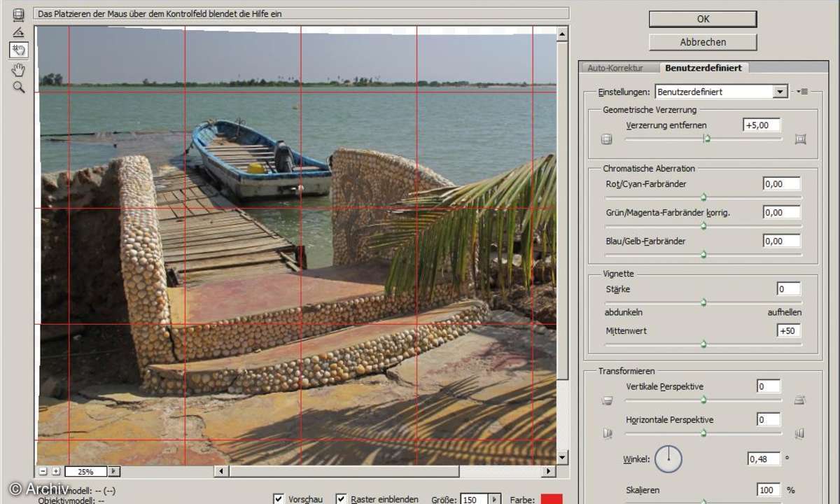Viewport: 840px width, 504px height.
Task: Click the Grün/Magenta-Farbränder value field
Action: point(782,212)
